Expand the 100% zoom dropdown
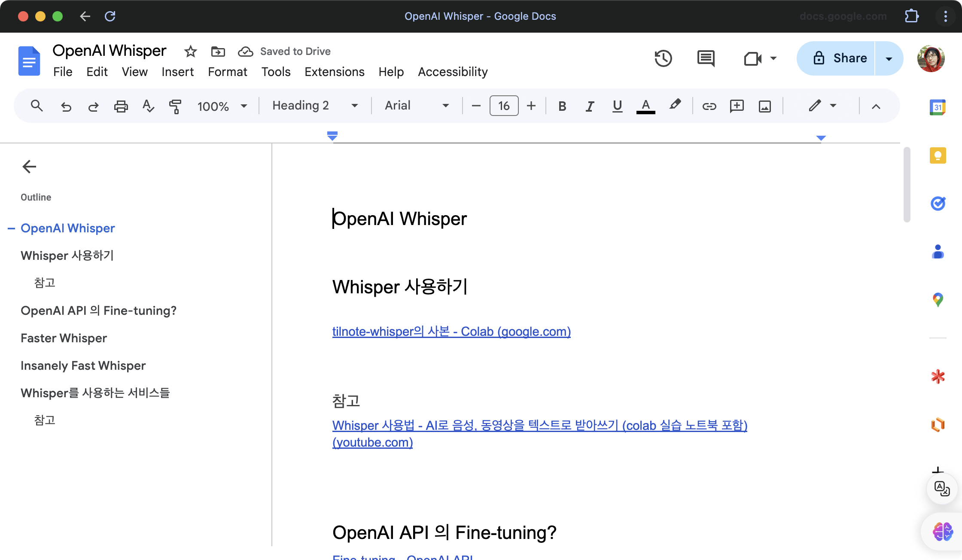 coord(222,106)
